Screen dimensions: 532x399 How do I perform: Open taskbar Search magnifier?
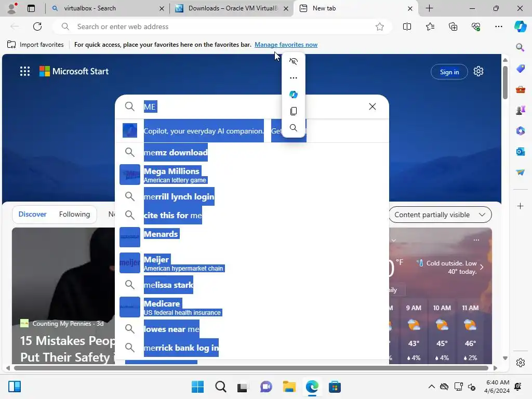(x=220, y=387)
